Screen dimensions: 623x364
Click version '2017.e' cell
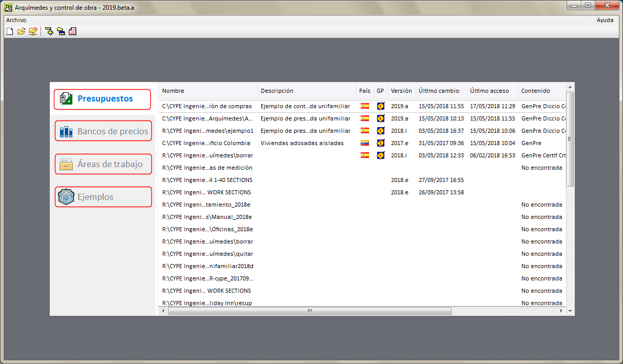[400, 143]
